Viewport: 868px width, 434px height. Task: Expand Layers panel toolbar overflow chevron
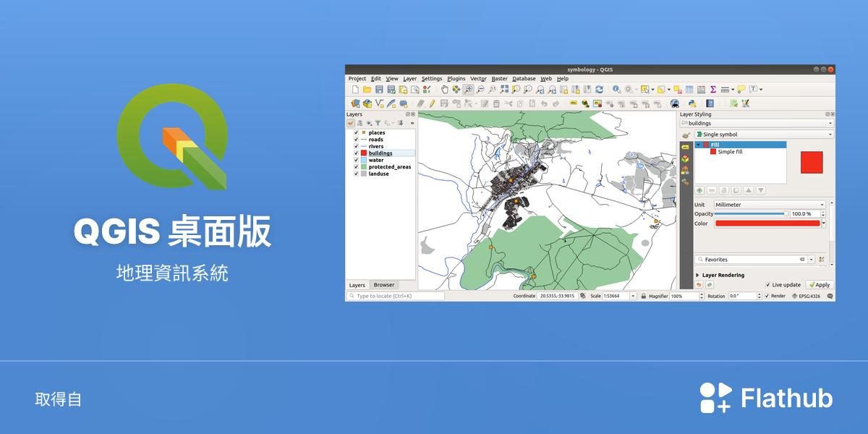click(412, 123)
